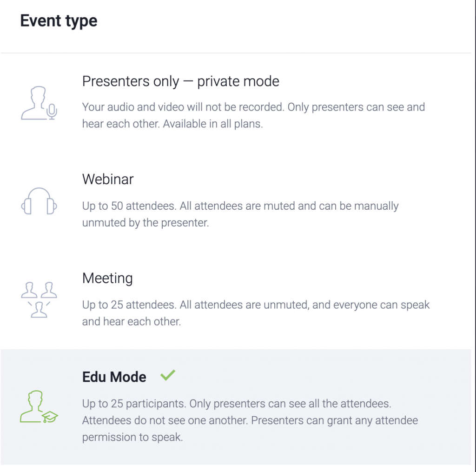Click 'Up to 25 participants' Edu Mode description
Screen dimensions: 476x472
[134, 404]
